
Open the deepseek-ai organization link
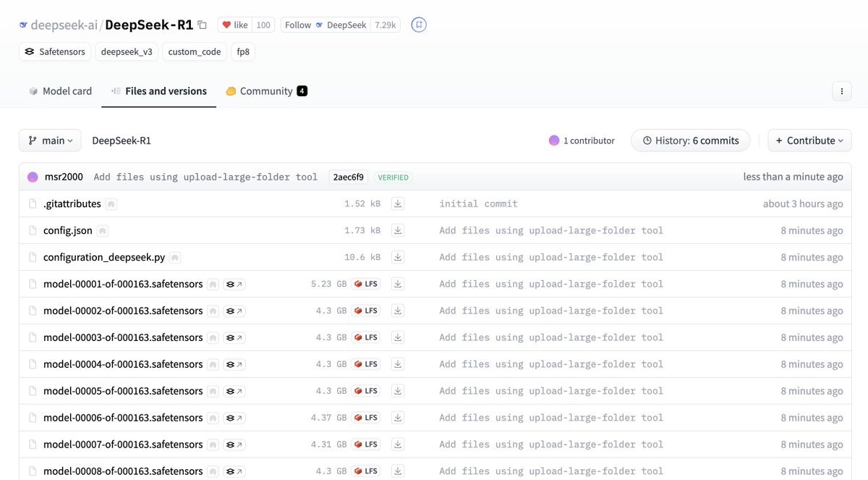click(x=63, y=25)
